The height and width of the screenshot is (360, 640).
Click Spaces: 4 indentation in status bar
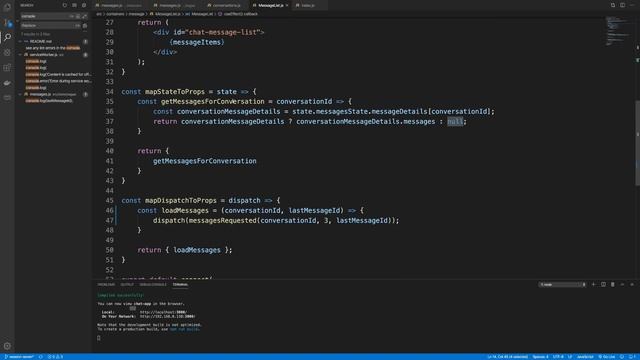[540, 357]
